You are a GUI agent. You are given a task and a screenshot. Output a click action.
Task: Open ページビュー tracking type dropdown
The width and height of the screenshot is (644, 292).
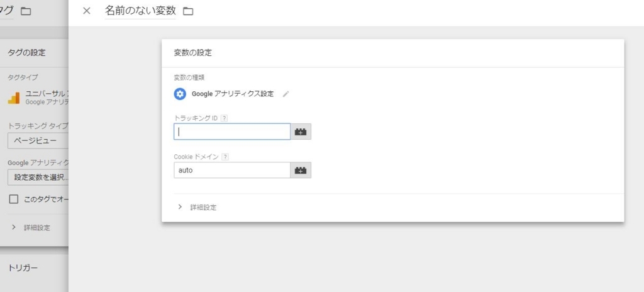click(38, 141)
